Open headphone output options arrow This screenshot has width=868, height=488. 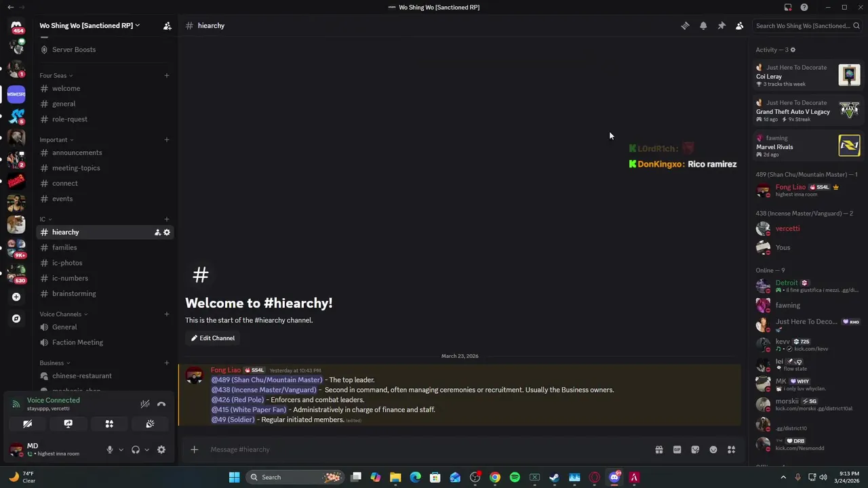click(x=146, y=449)
